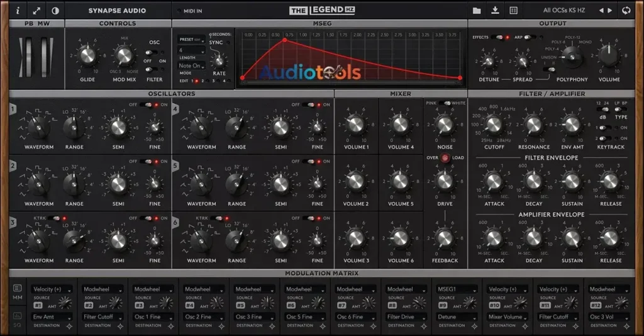Viewport: 644px width, 336px height.
Task: Click destination target icon under Osc 3 Vol
Action: pyautogui.click(x=626, y=327)
